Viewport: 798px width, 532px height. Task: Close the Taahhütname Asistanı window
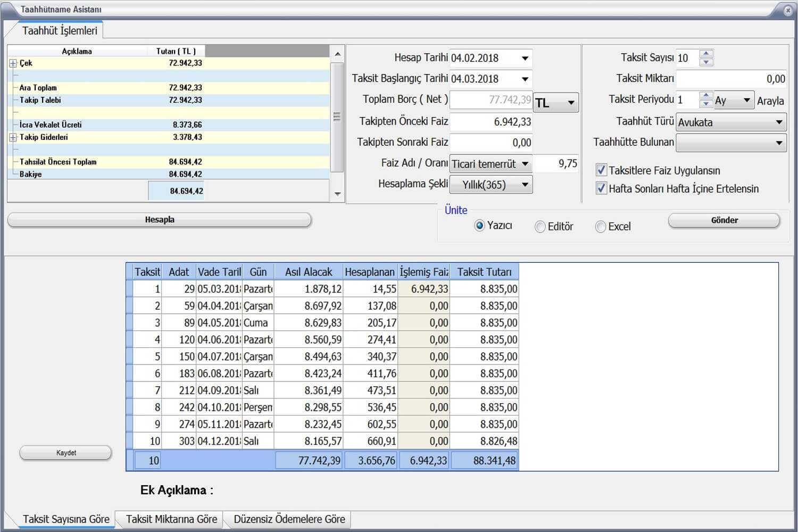pos(788,10)
